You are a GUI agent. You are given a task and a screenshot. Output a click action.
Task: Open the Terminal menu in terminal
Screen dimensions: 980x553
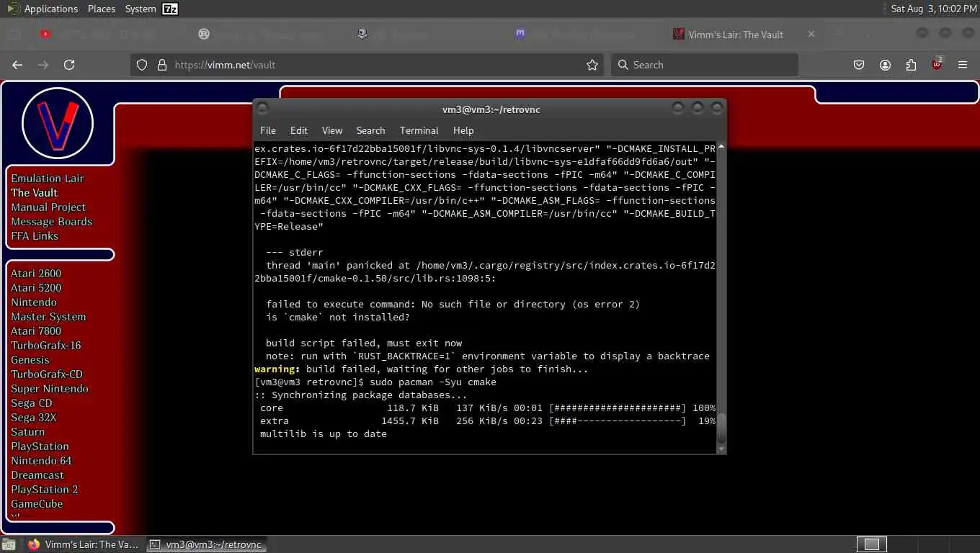(419, 130)
